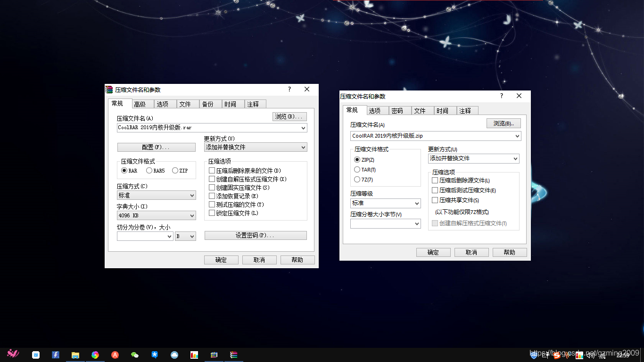Select the RAR5 format radio button
Image resolution: width=644 pixels, height=362 pixels.
point(149,171)
